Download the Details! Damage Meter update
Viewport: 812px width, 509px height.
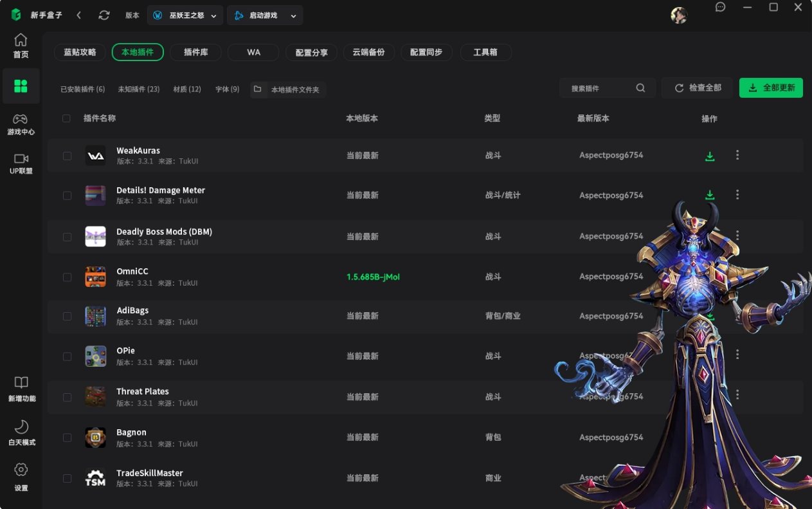tap(710, 195)
